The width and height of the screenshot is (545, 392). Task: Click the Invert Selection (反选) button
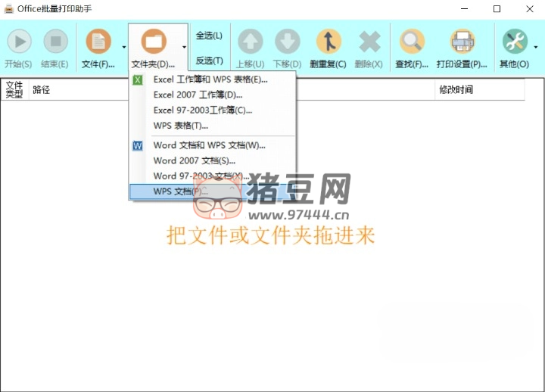pyautogui.click(x=209, y=61)
